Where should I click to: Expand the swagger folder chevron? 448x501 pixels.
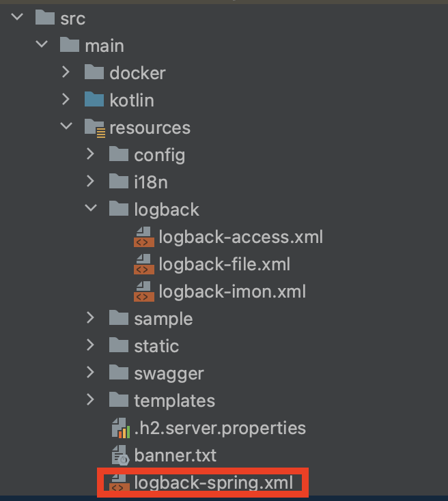point(91,372)
